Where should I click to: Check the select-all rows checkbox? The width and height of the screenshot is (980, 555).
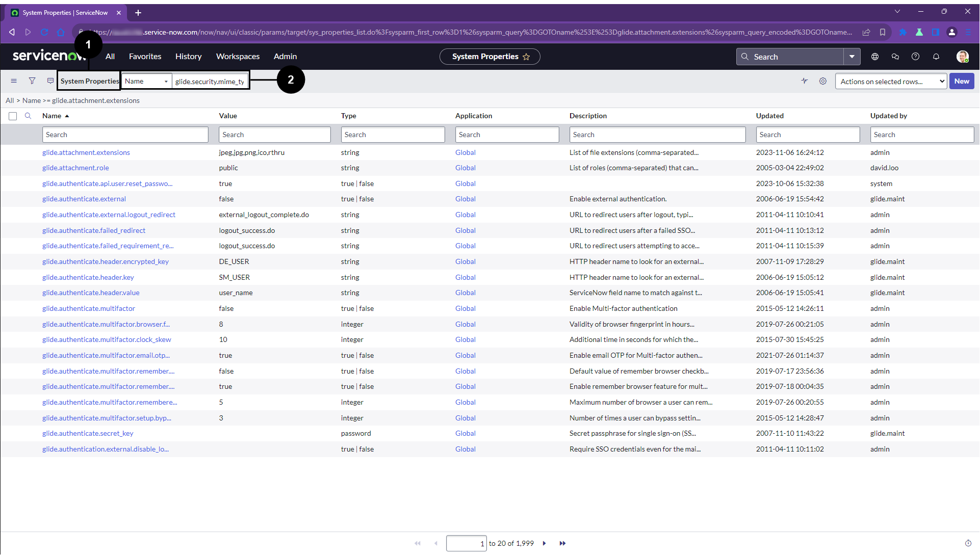click(13, 116)
